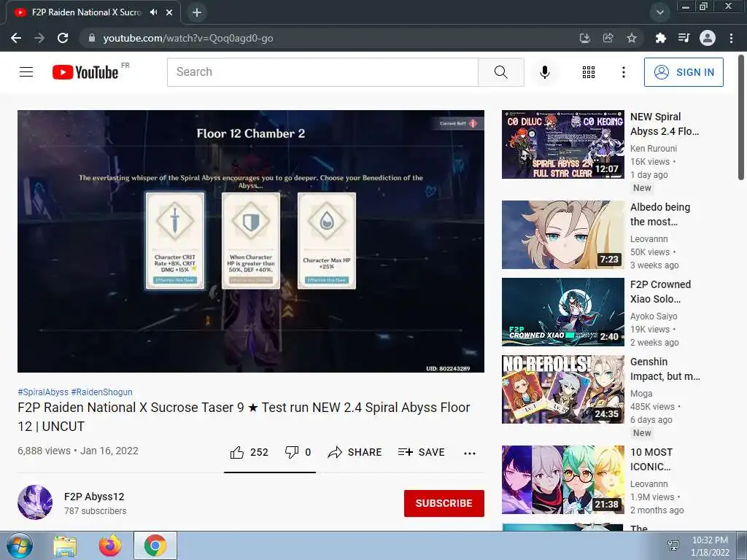Click the page vertical scrollbar
This screenshot has width=747, height=560.
click(741, 118)
